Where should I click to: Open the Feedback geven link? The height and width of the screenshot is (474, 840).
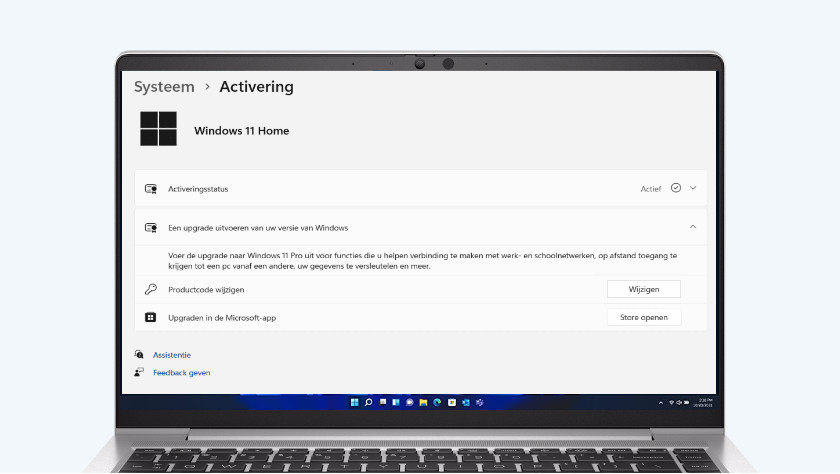tap(181, 373)
